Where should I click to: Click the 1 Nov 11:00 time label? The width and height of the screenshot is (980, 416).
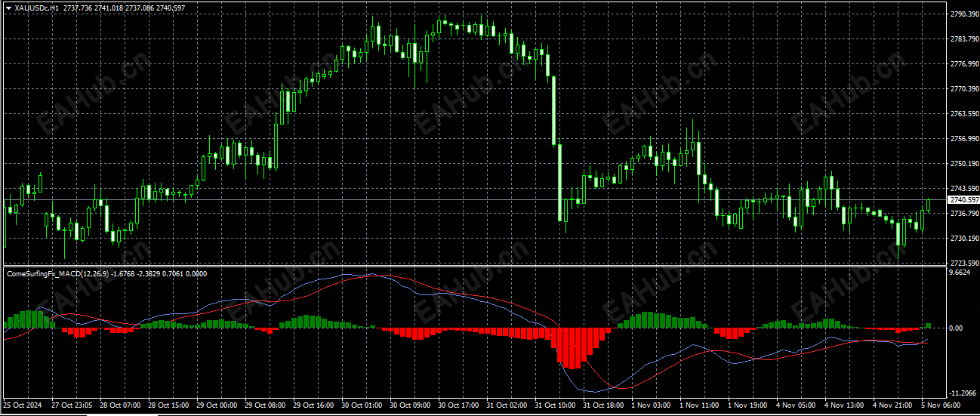(x=700, y=405)
